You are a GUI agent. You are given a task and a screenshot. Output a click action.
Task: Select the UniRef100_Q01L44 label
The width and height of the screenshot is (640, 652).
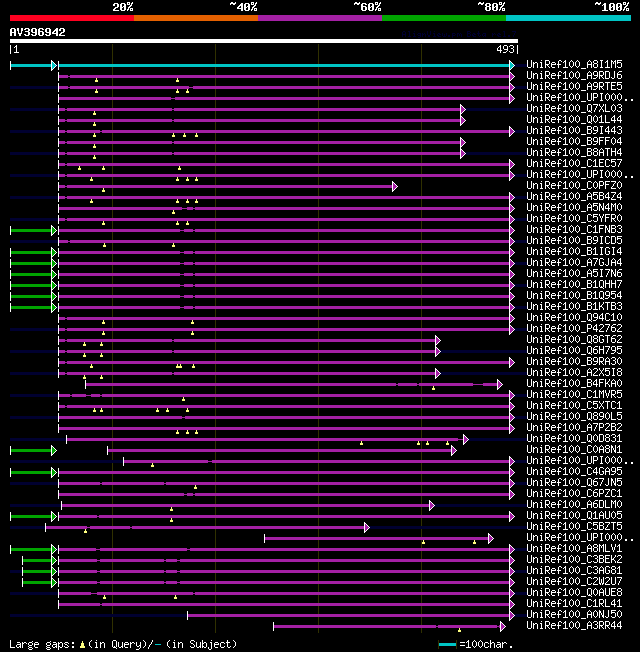[x=574, y=120]
